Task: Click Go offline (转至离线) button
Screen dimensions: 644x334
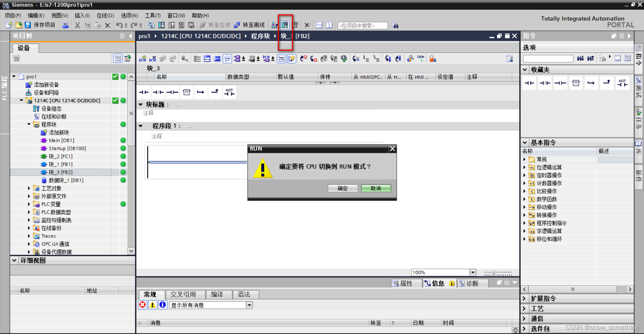Action: coord(249,25)
